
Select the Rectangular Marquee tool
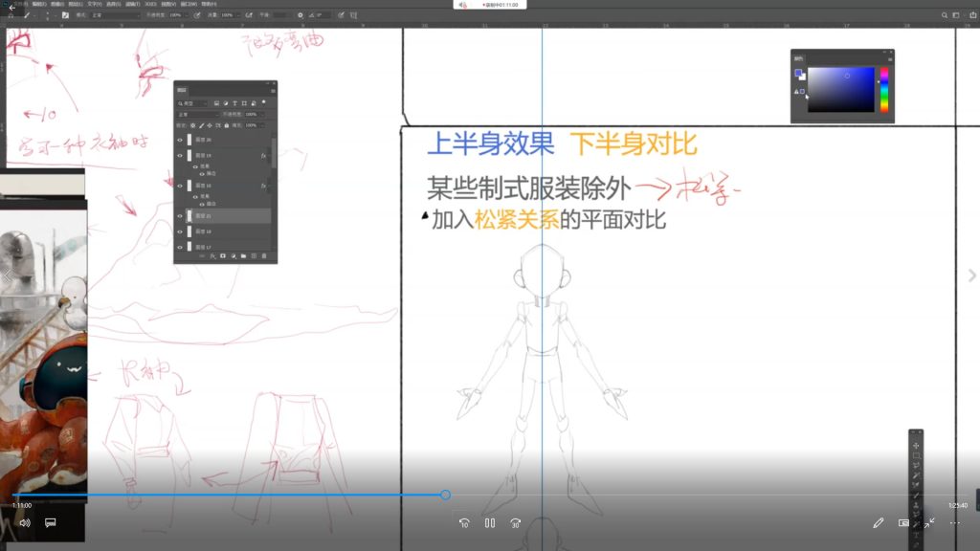pyautogui.click(x=916, y=456)
